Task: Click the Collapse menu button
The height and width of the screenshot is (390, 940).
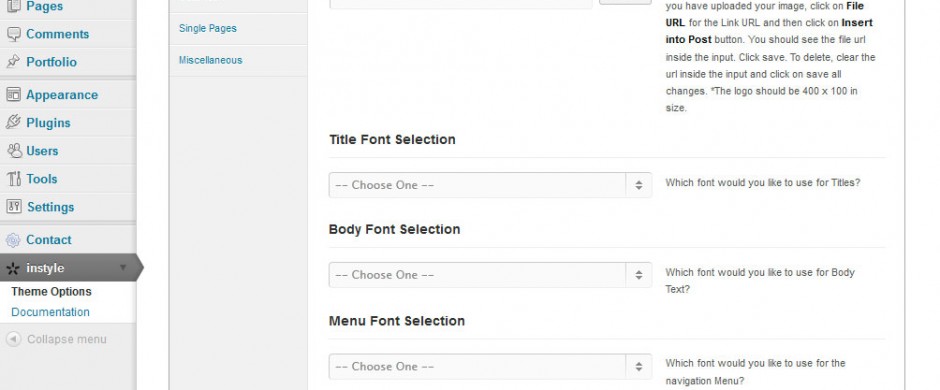Action: point(56,339)
